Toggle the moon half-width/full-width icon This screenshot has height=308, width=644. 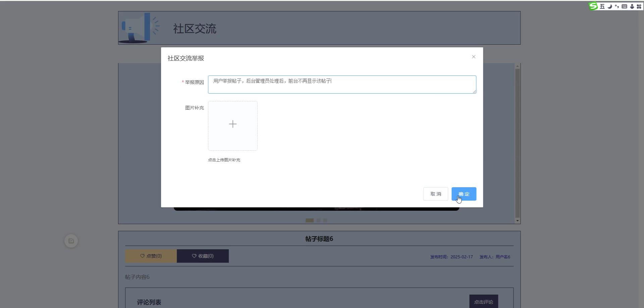tap(609, 6)
